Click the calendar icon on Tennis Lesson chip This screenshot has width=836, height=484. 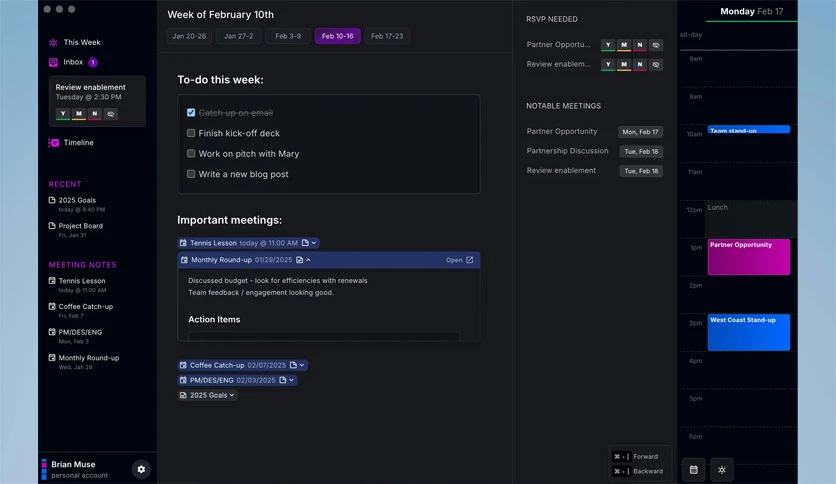point(183,243)
